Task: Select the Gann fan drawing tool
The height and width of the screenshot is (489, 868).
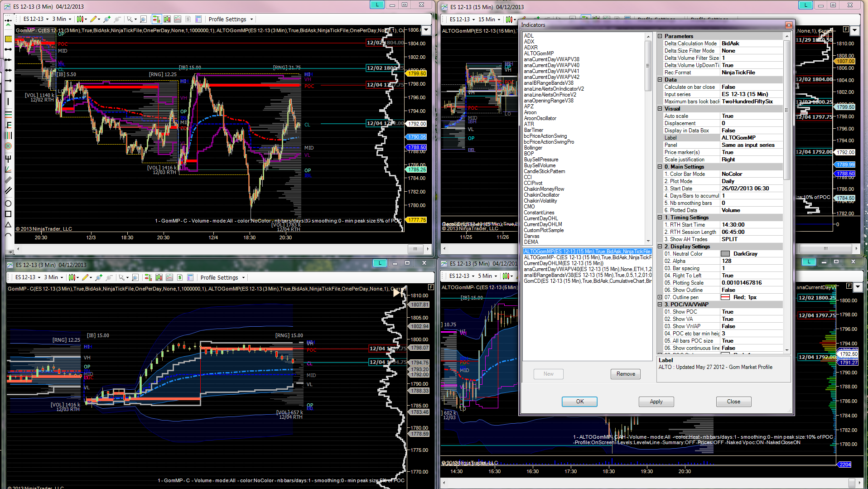Action: [8, 169]
